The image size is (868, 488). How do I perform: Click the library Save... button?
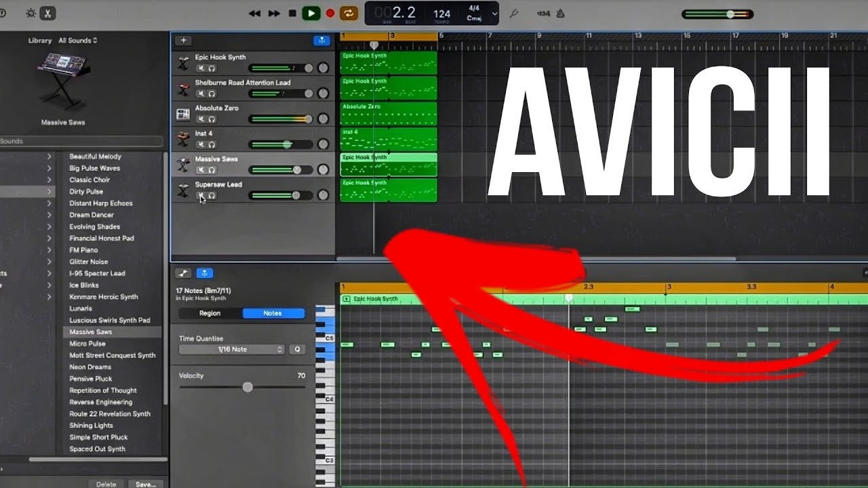pyautogui.click(x=145, y=485)
